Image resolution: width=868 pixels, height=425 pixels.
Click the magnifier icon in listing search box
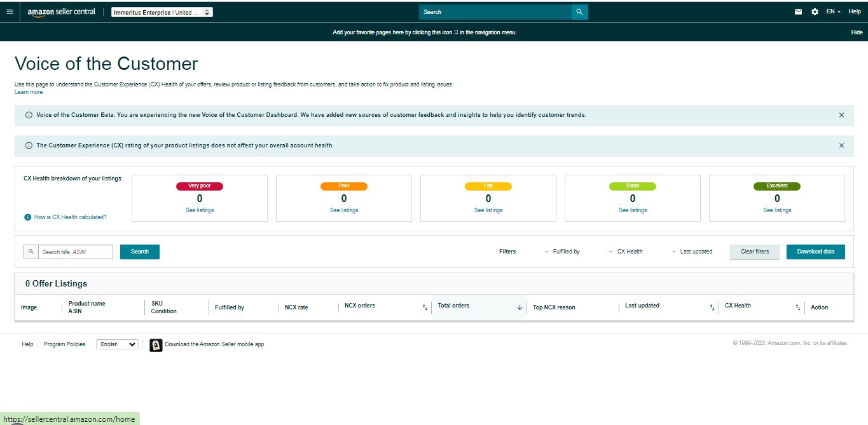tap(31, 252)
